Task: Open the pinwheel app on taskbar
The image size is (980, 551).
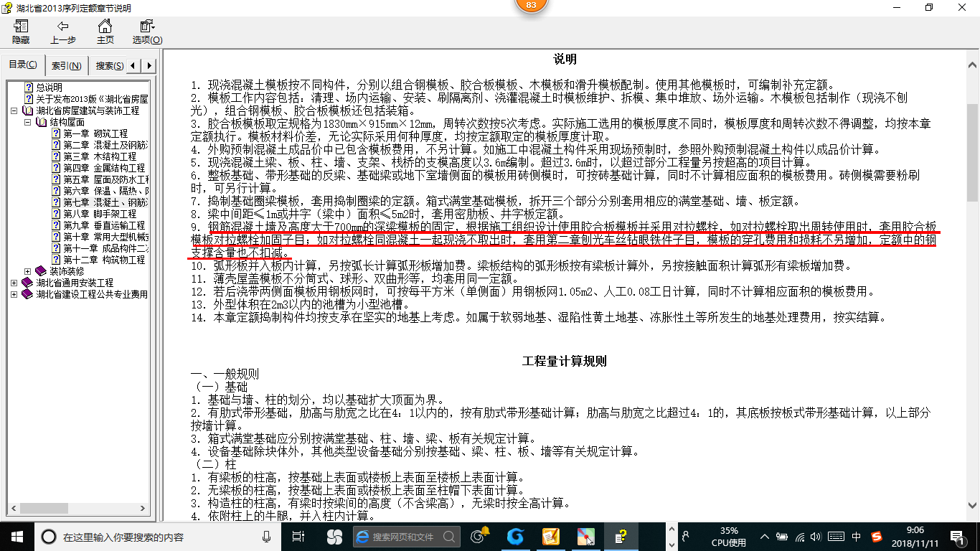Action: 334,536
